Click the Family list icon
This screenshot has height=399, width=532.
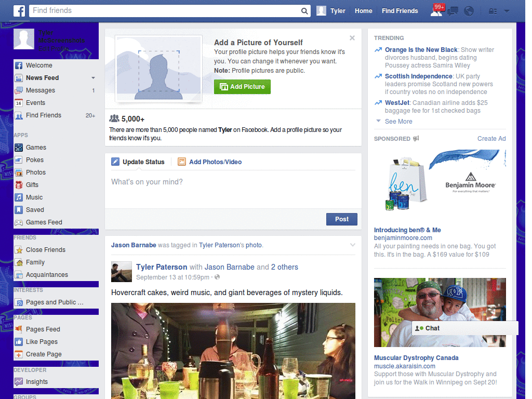point(19,262)
